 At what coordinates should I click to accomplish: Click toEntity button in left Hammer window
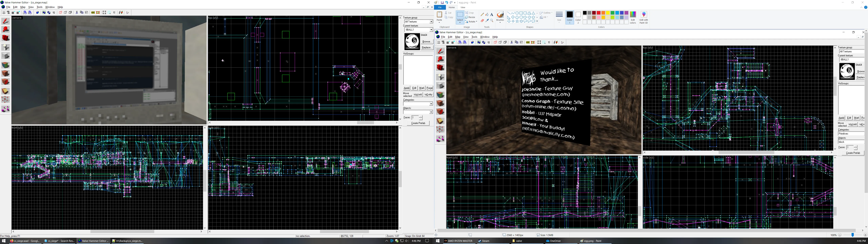point(428,95)
